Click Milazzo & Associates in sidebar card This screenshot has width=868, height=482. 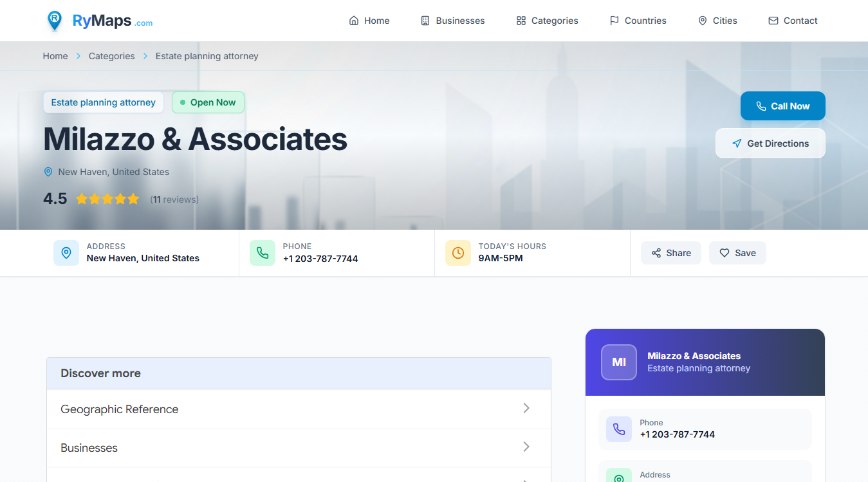click(x=694, y=356)
